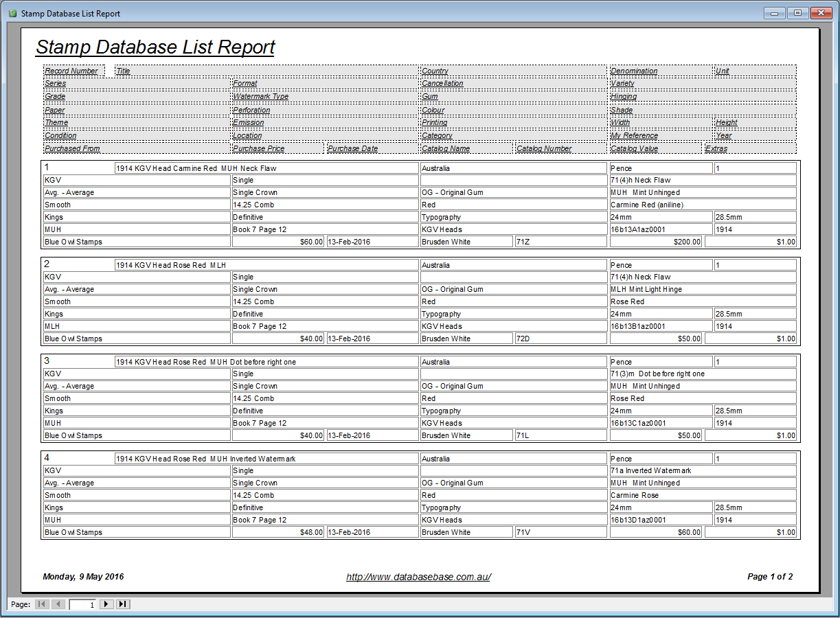Image resolution: width=840 pixels, height=618 pixels.
Task: Select the Watermark Type header label
Action: [260, 96]
